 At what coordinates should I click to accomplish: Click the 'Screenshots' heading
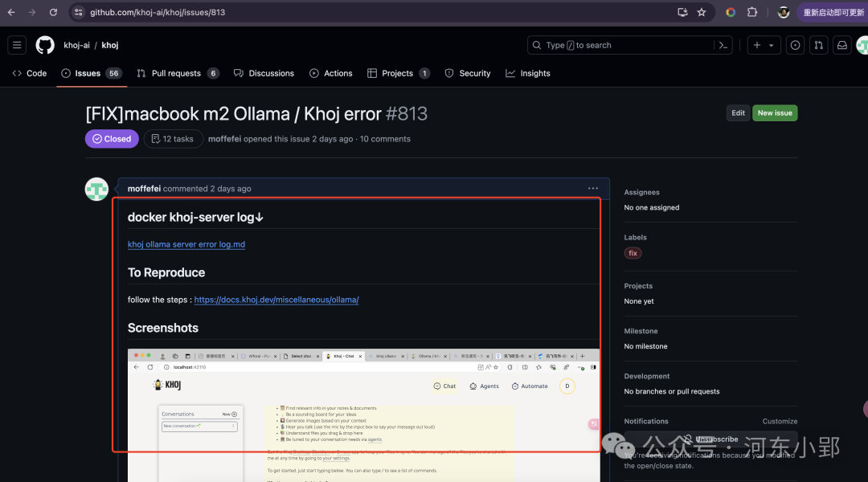[162, 328]
